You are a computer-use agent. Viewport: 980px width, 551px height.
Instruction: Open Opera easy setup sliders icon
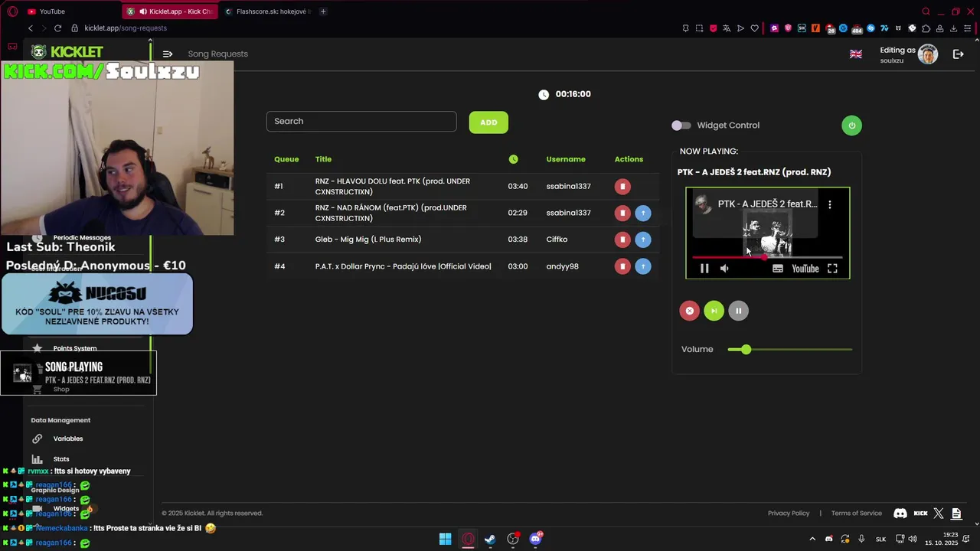[967, 28]
